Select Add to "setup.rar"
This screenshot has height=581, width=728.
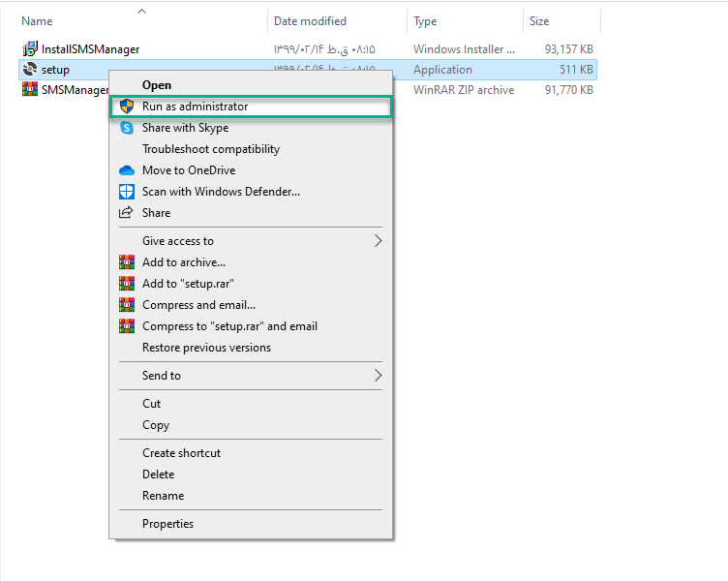tap(251, 284)
